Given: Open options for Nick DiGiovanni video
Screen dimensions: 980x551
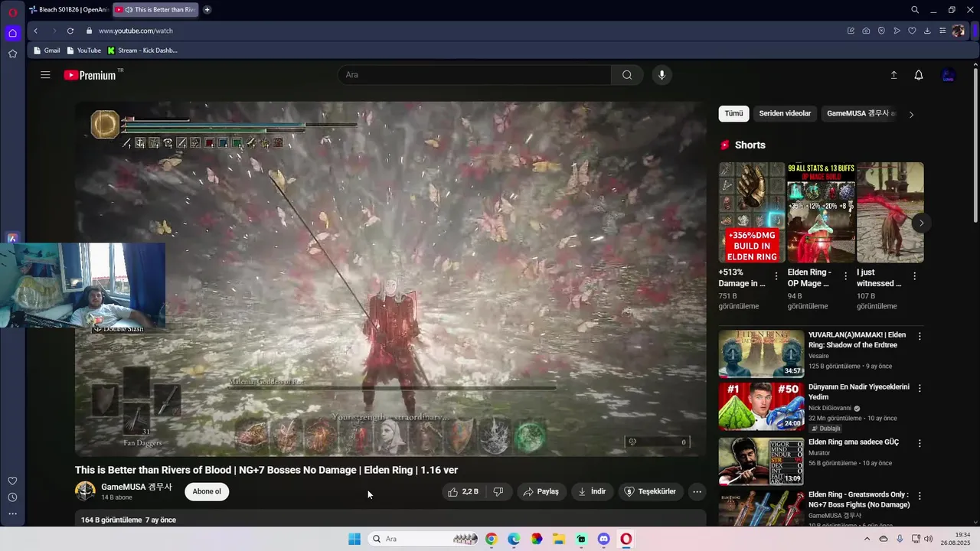Looking at the screenshot, I should 920,388.
